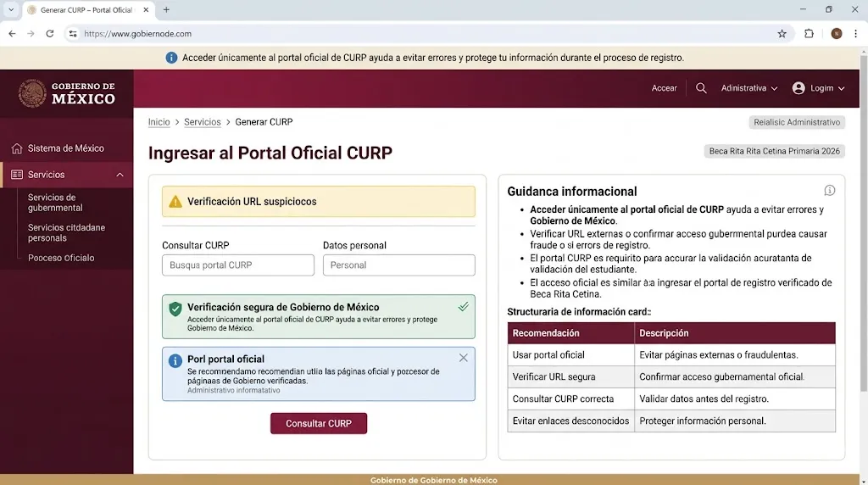Image resolution: width=868 pixels, height=485 pixels.
Task: Click Verificar URL segura table cell
Action: click(x=570, y=377)
